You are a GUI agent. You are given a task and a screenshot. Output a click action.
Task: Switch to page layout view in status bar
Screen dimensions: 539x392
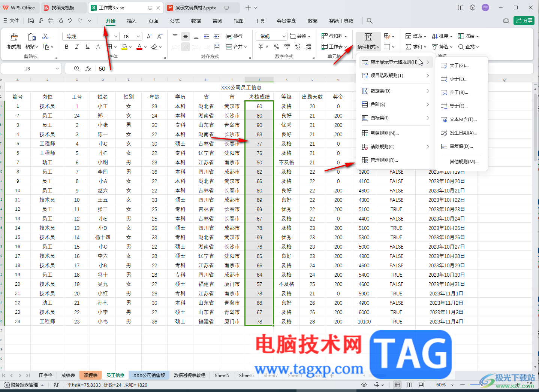coord(409,385)
